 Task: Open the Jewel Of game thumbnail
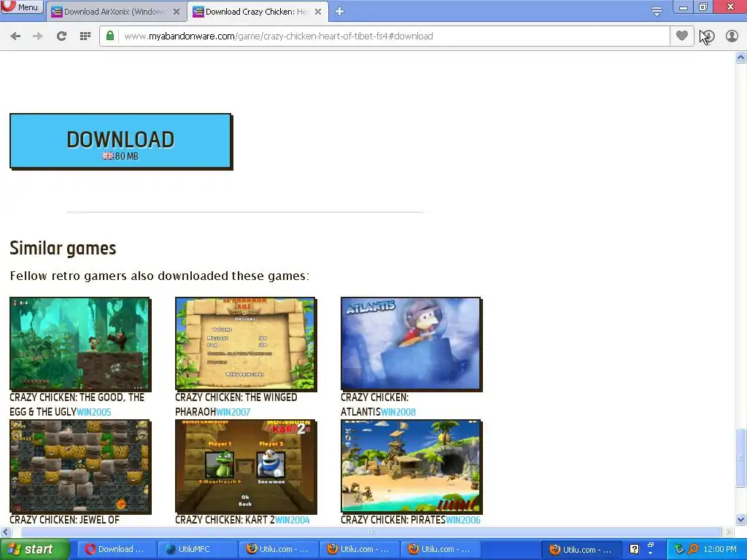[80, 466]
